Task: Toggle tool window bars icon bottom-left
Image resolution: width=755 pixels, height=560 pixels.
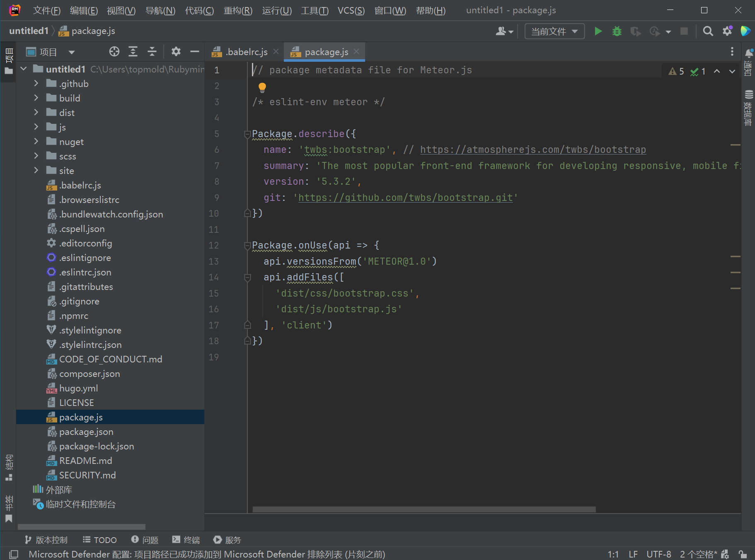Action: pos(14,554)
